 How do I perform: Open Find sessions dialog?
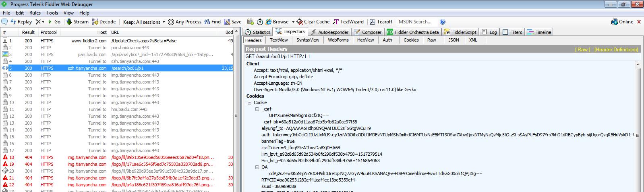tap(212, 22)
